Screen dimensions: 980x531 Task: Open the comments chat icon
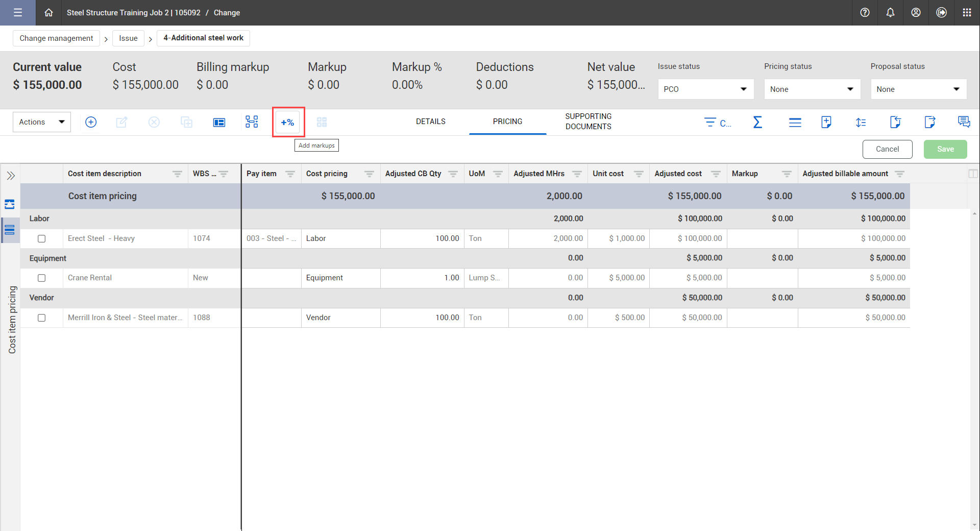click(x=964, y=122)
